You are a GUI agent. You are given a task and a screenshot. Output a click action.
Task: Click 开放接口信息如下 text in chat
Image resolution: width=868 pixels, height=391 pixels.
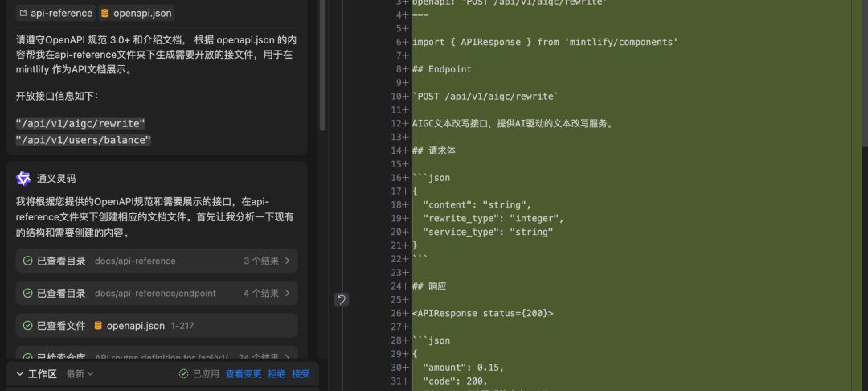(57, 97)
